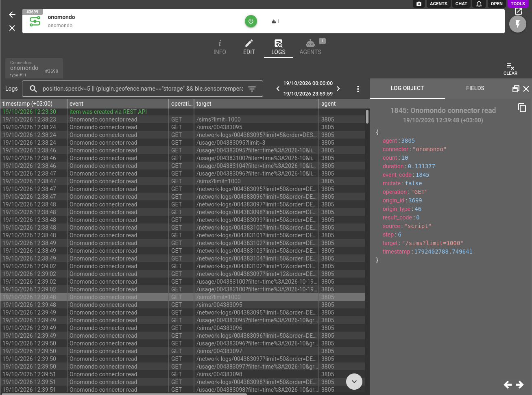This screenshot has width=532, height=395.
Task: Click the search icon in logs filter
Action: (33, 89)
